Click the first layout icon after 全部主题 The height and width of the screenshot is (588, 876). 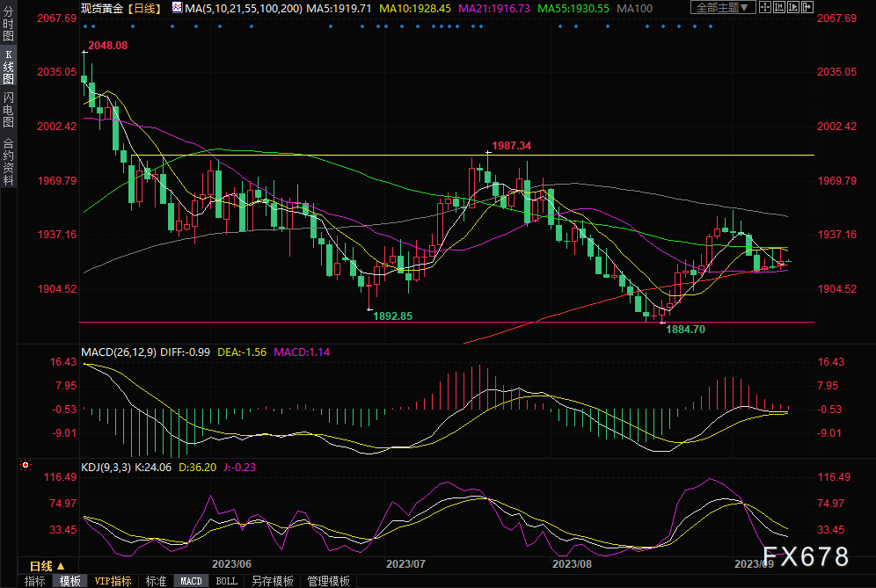click(766, 8)
